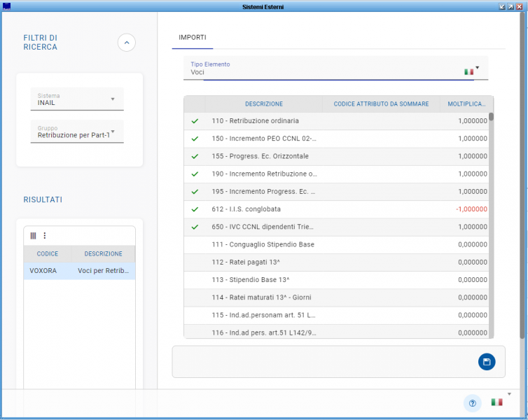Select the VOXORA result row
Screen dimensions: 528x420
point(79,271)
